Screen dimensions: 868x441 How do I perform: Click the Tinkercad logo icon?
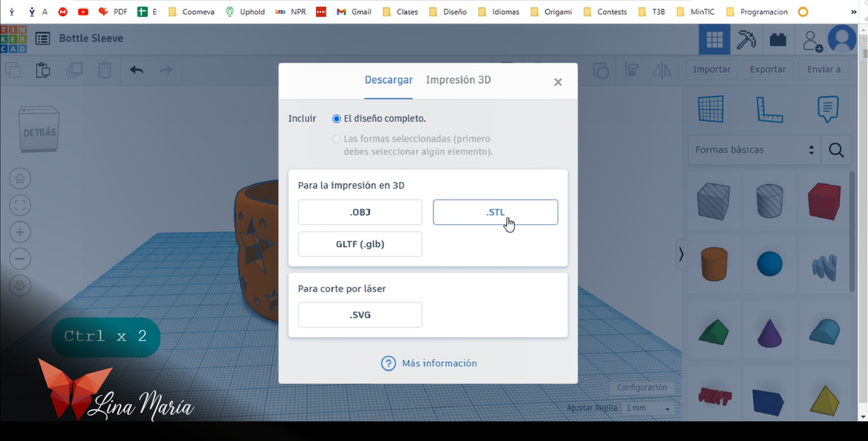pyautogui.click(x=13, y=39)
